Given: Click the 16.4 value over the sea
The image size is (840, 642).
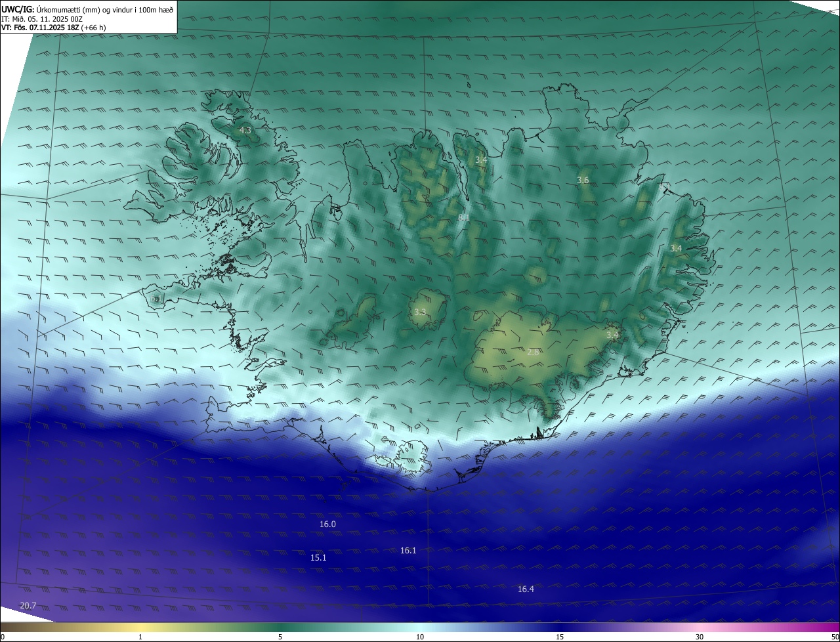Looking at the screenshot, I should coord(526,589).
